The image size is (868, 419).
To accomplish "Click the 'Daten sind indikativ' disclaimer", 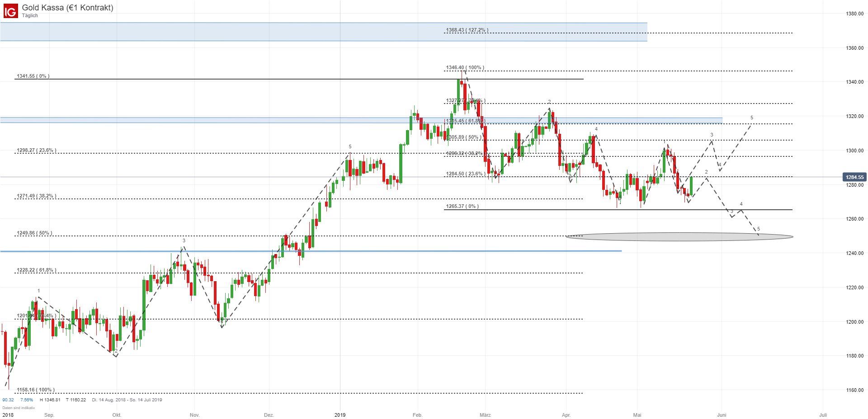I will tap(19, 408).
